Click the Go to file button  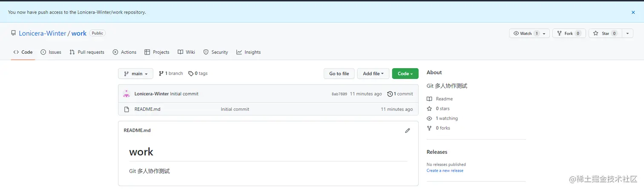coord(339,74)
